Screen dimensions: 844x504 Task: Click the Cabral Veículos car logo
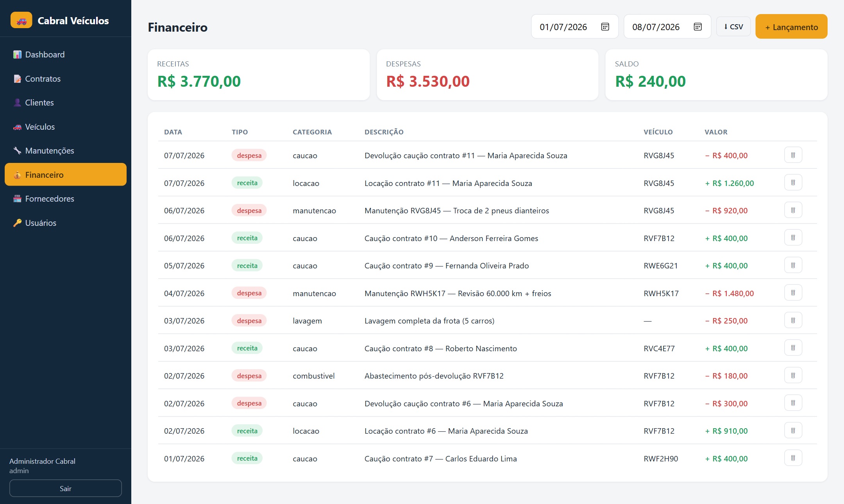tap(21, 20)
